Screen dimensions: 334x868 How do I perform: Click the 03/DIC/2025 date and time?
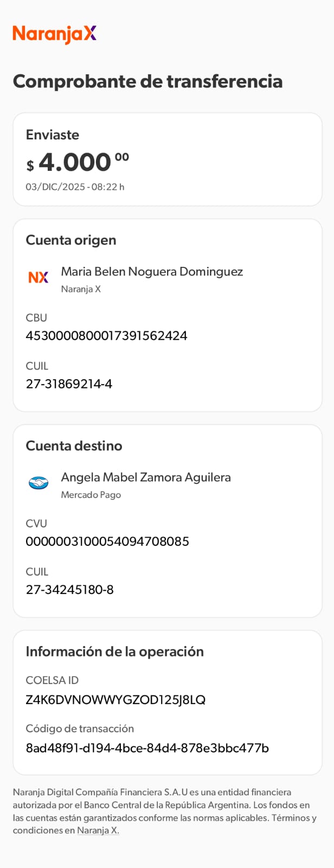click(75, 187)
